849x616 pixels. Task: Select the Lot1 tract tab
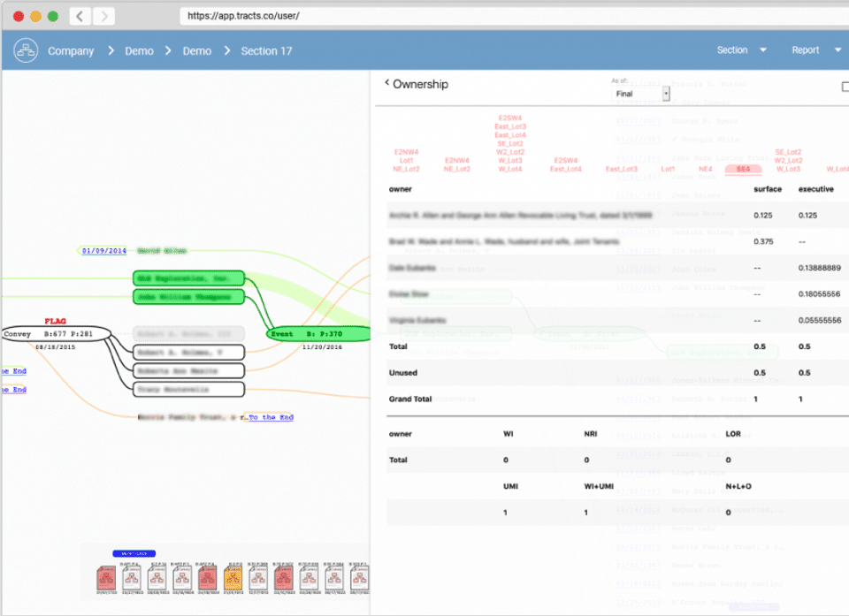pos(669,170)
